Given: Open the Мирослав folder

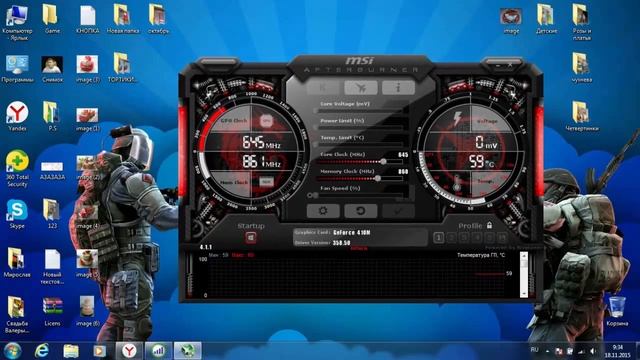Looking at the screenshot, I should (17, 262).
